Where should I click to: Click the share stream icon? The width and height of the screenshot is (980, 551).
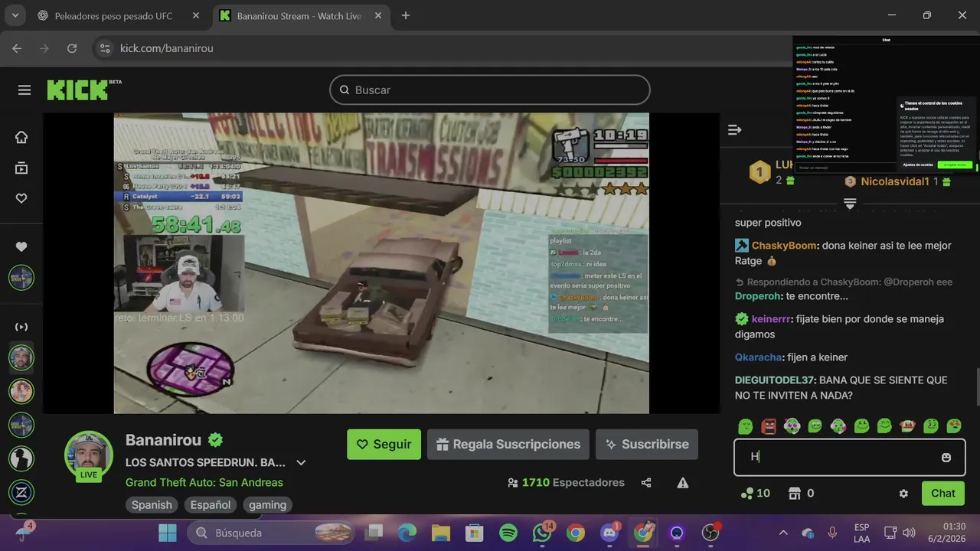[646, 483]
